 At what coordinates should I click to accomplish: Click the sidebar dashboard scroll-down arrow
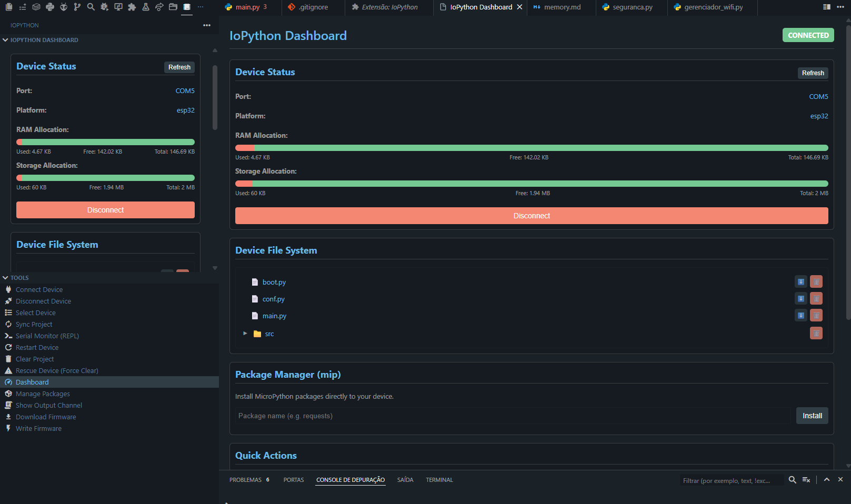215,268
